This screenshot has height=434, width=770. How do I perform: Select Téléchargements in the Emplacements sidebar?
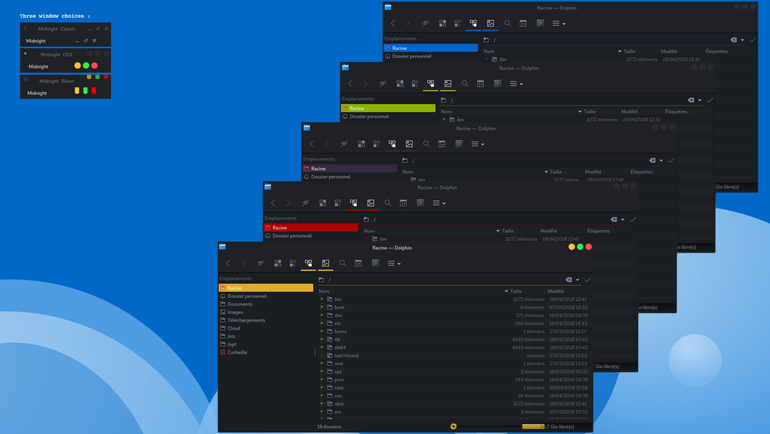pos(246,320)
